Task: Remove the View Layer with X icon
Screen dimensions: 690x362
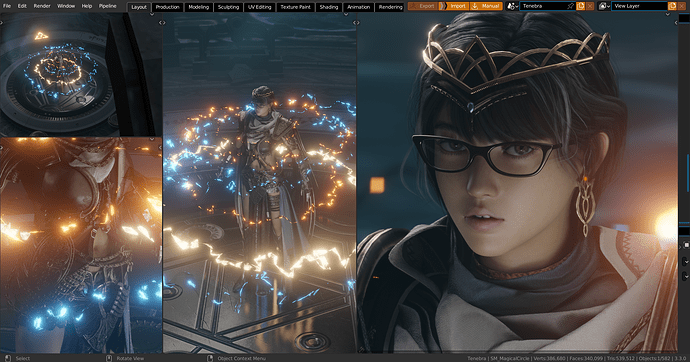Action: pyautogui.click(x=683, y=6)
